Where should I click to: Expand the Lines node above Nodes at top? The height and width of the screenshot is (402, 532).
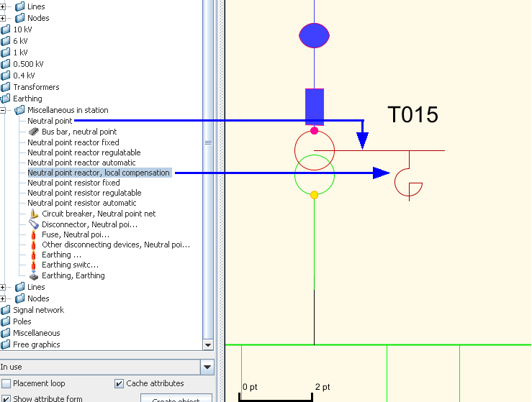pos(3,6)
